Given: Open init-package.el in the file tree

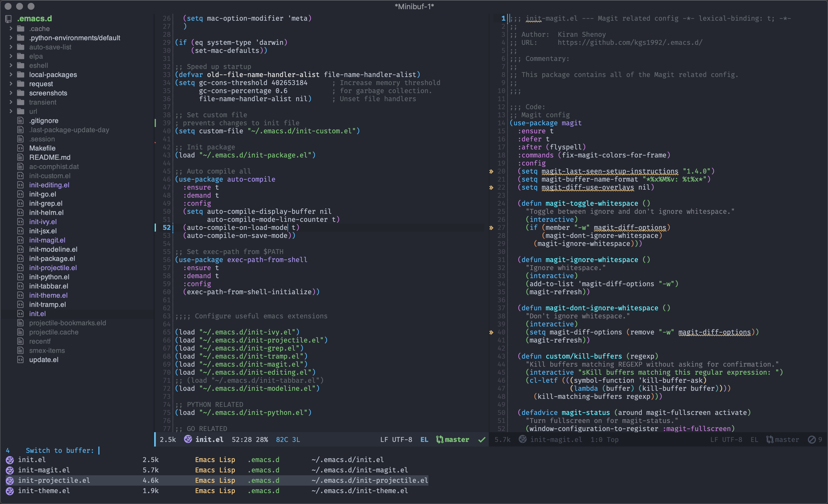Looking at the screenshot, I should tap(52, 259).
